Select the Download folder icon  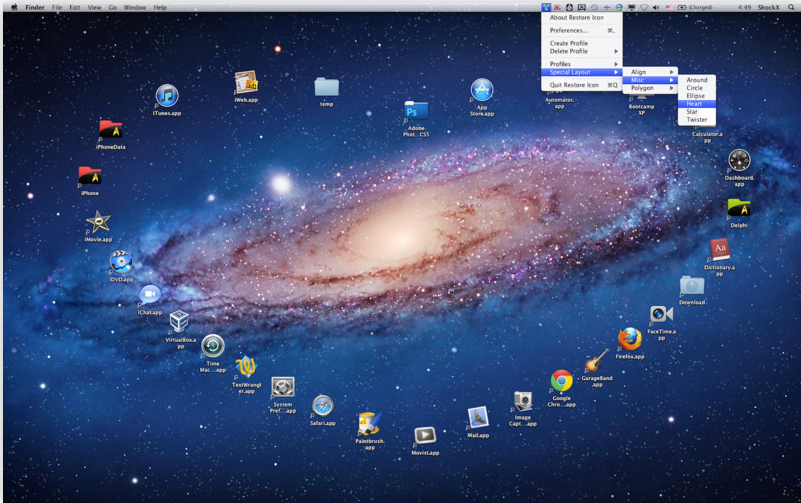(692, 286)
